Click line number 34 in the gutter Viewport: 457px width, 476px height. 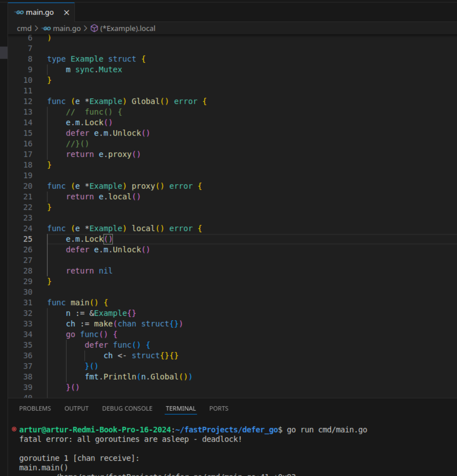click(x=28, y=334)
